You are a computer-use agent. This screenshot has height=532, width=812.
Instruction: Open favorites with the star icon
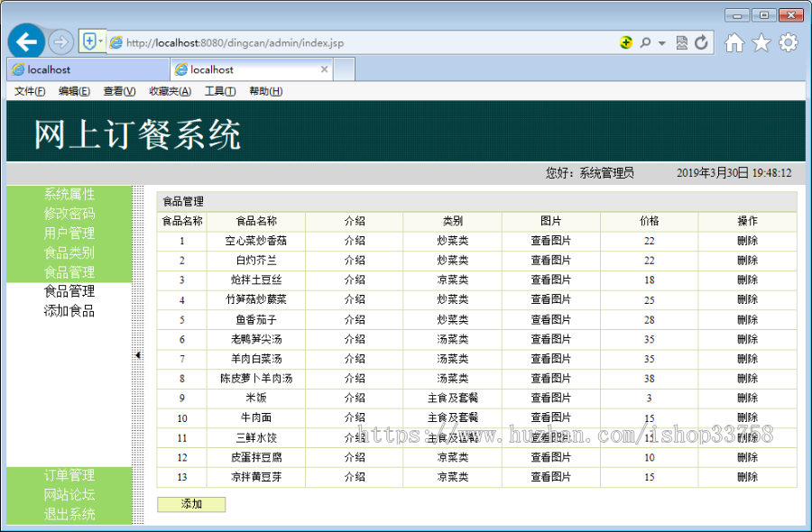point(761,41)
